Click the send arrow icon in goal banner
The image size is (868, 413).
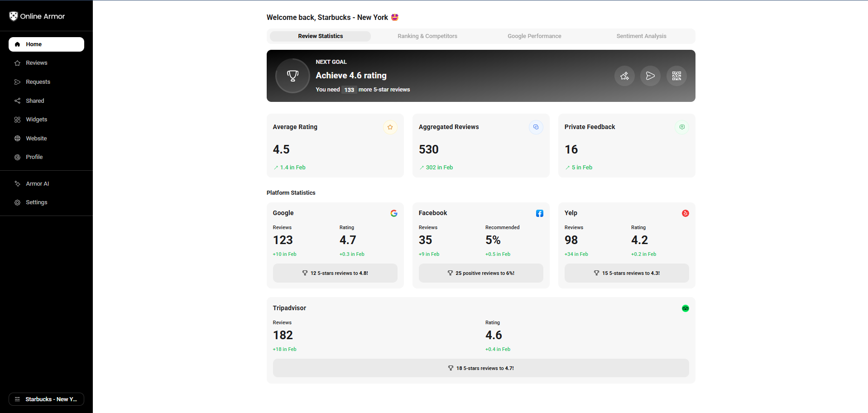tap(650, 76)
